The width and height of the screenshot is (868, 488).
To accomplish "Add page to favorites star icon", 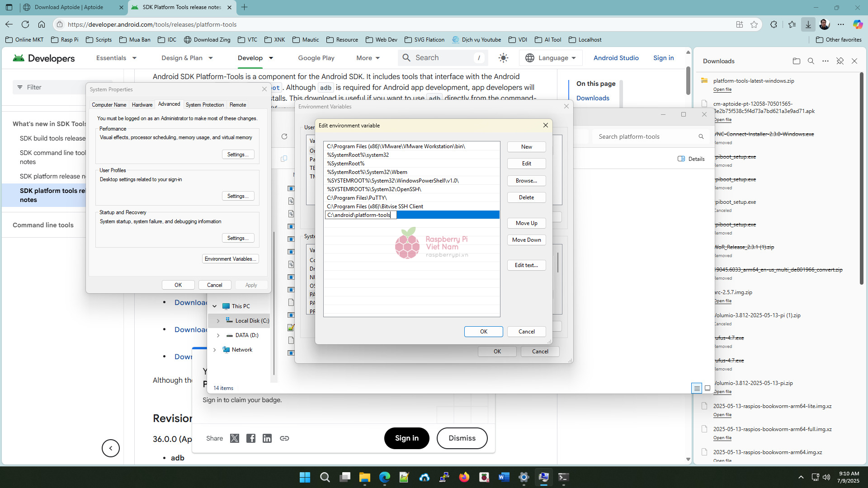I will (754, 24).
